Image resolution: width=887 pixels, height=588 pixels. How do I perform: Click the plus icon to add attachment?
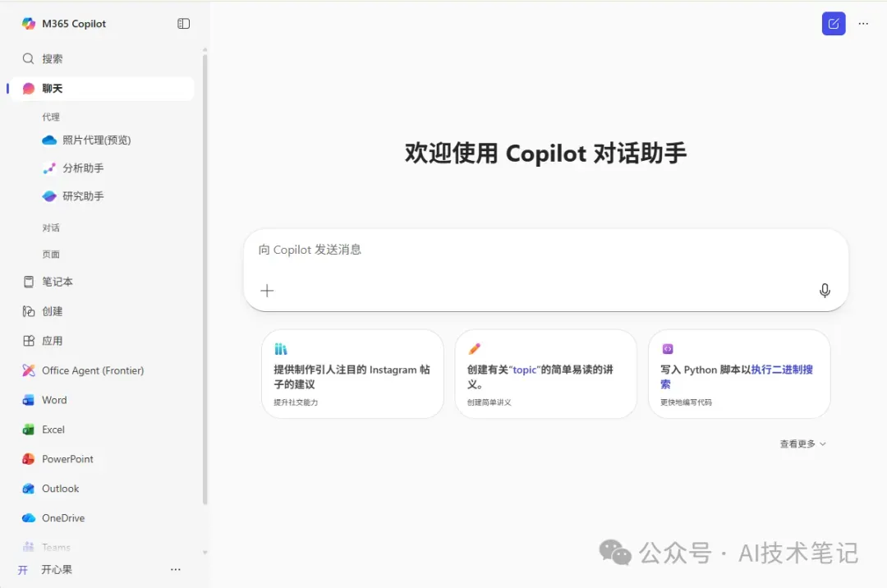(267, 291)
